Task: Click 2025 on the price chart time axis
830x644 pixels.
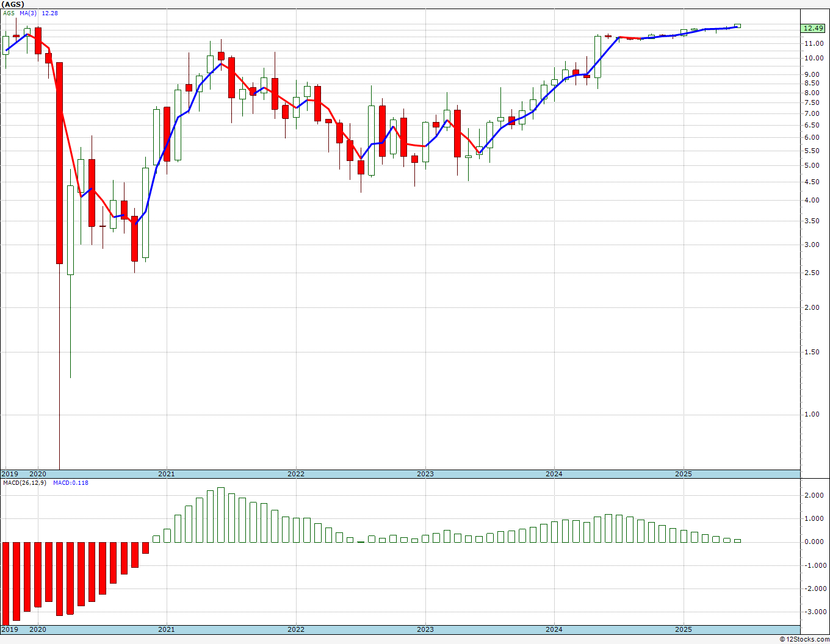Action: click(684, 474)
